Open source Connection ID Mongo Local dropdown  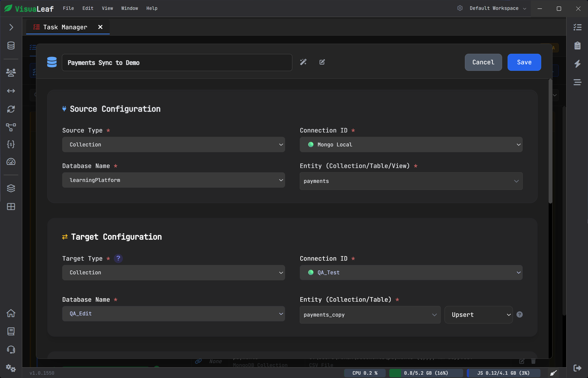coord(411,144)
